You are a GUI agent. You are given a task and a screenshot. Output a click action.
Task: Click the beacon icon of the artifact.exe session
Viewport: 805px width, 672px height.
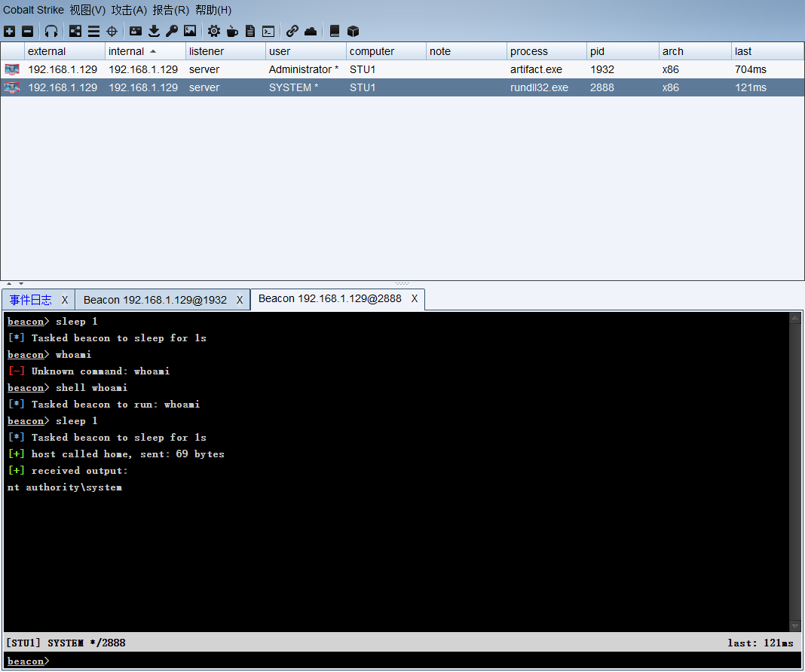pyautogui.click(x=12, y=69)
